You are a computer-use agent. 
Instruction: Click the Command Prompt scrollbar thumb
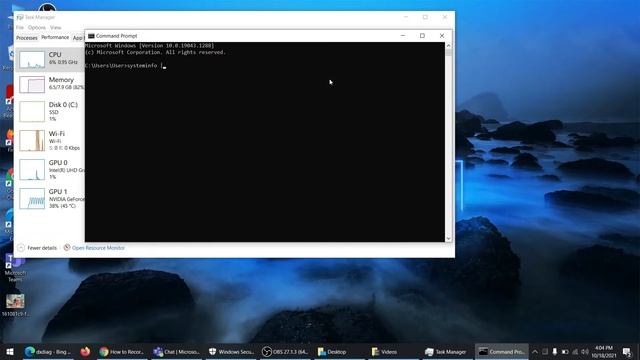[449, 52]
